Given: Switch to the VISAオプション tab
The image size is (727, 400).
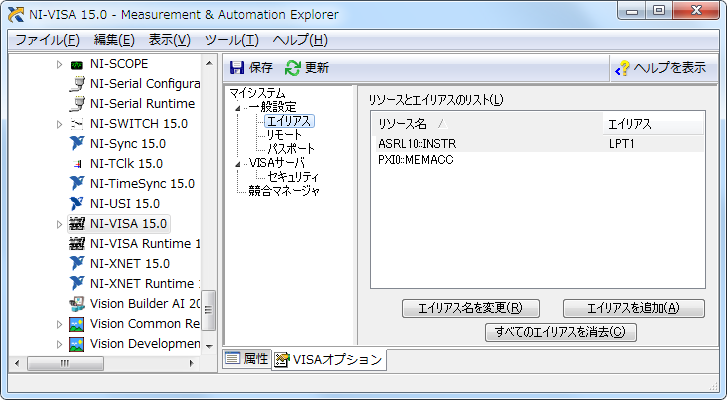Looking at the screenshot, I should (x=329, y=360).
